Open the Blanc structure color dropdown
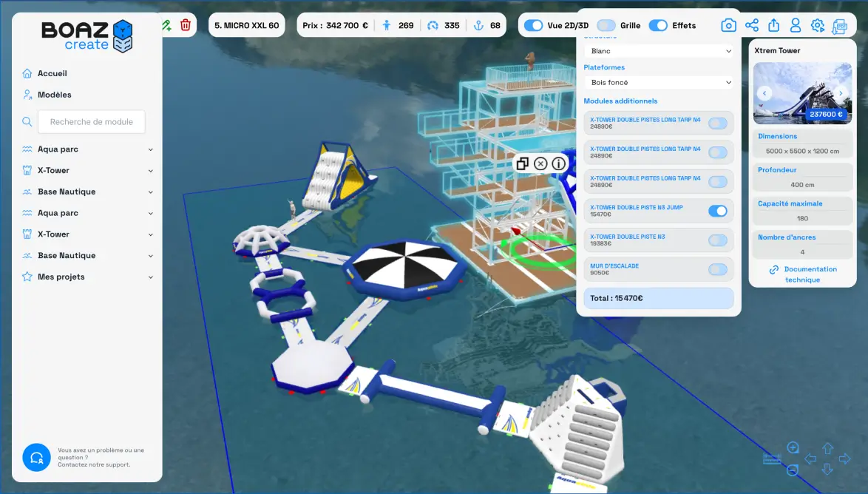868x494 pixels. coord(659,51)
